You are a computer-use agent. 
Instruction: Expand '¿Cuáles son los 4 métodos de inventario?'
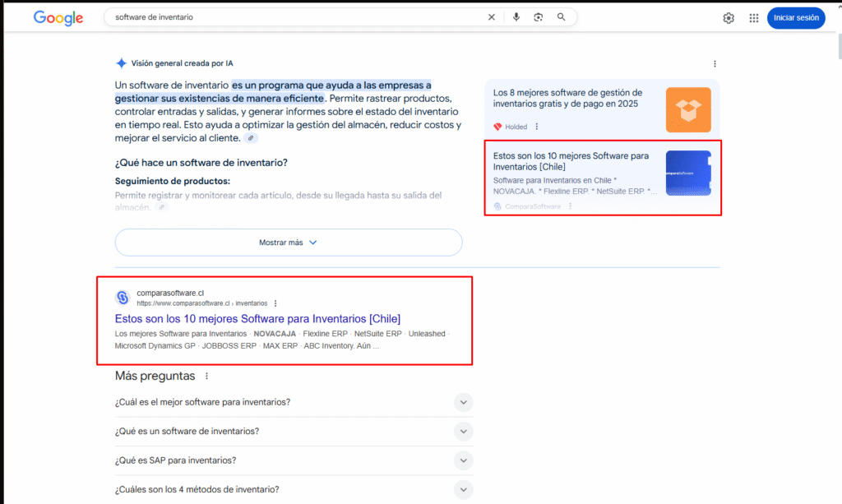coord(294,489)
